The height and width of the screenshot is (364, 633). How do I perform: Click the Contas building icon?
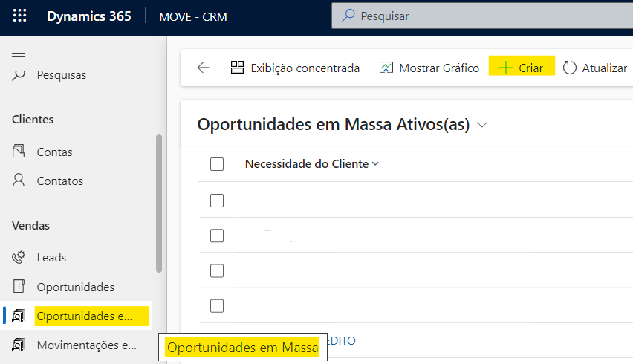click(20, 152)
